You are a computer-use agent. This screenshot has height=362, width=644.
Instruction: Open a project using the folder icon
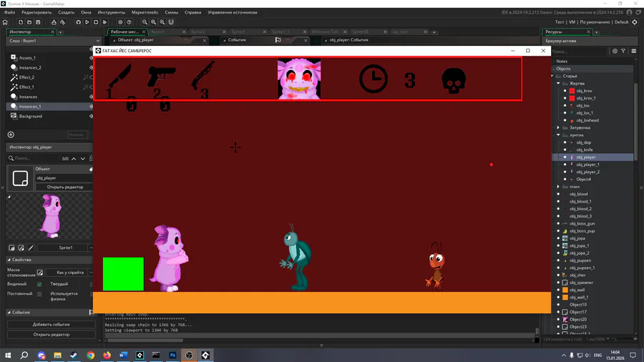click(x=29, y=22)
